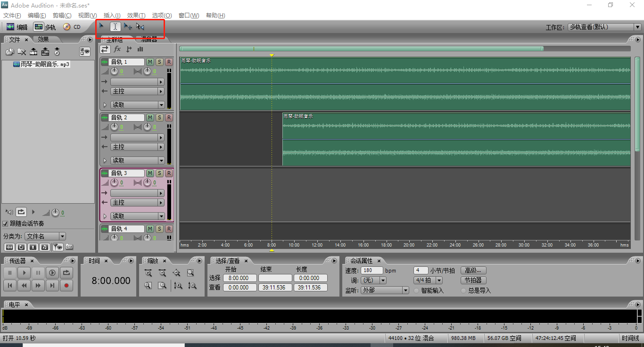Click Zoom Out Horizontally icon
Image resolution: width=644 pixels, height=347 pixels.
coord(162,273)
